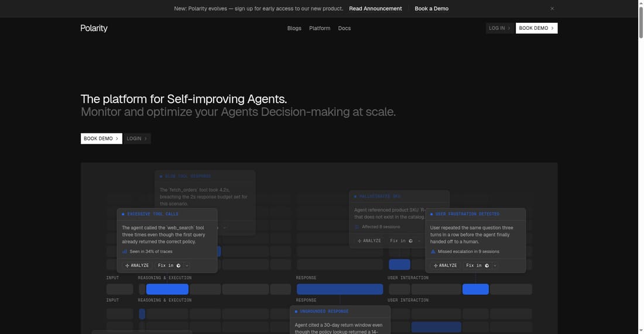
Task: Click Fix in on User Frustration Detected card
Action: pos(477,266)
